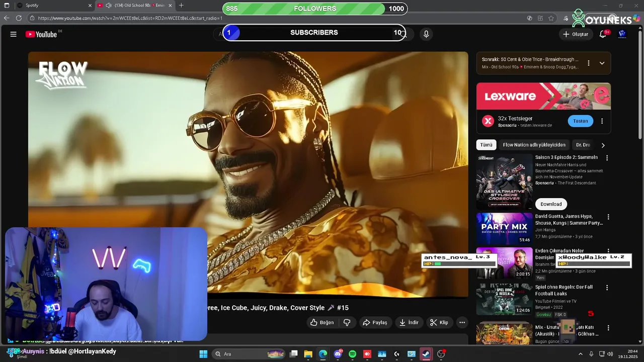Go back using the browser back arrow
The height and width of the screenshot is (362, 644).
pyautogui.click(x=7, y=18)
